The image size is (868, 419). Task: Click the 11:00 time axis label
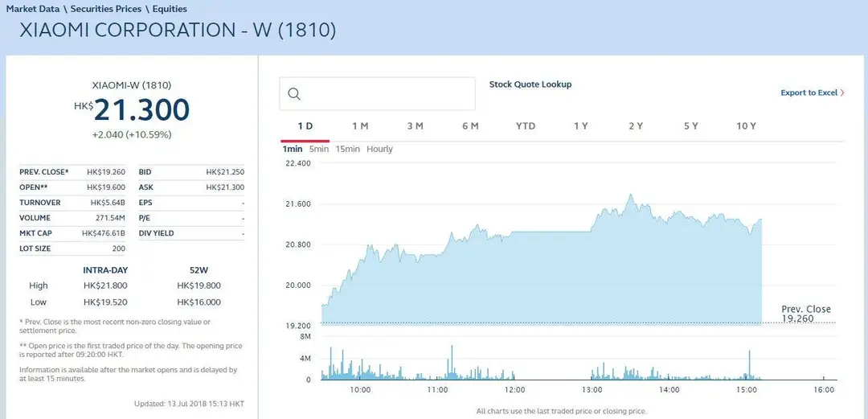click(438, 389)
